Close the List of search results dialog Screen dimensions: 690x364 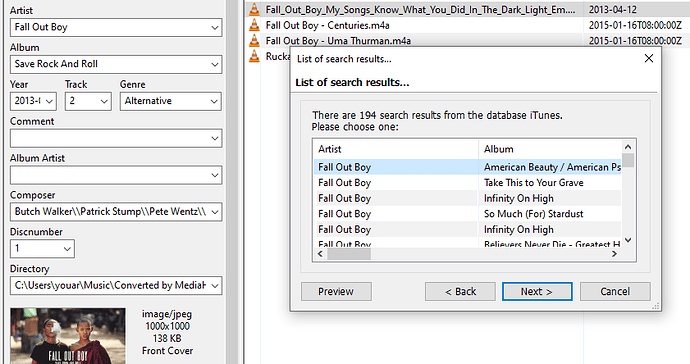point(649,58)
